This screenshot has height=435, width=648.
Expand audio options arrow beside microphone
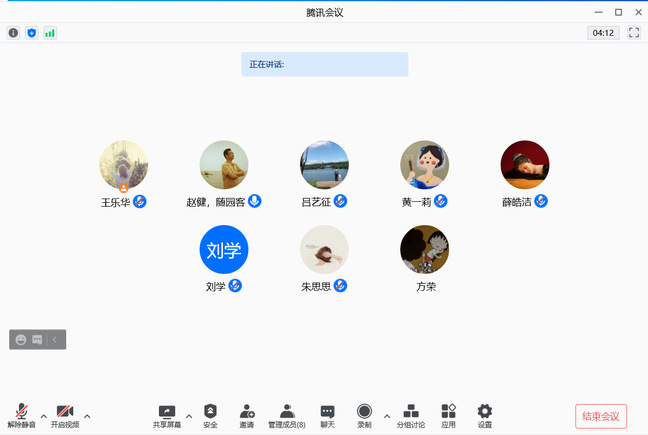[x=43, y=415]
